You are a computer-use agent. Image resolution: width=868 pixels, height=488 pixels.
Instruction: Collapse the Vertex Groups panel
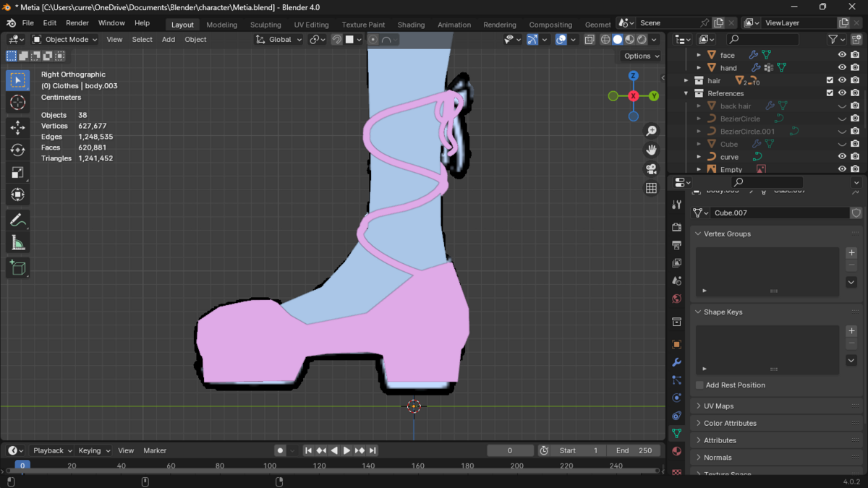pos(698,234)
